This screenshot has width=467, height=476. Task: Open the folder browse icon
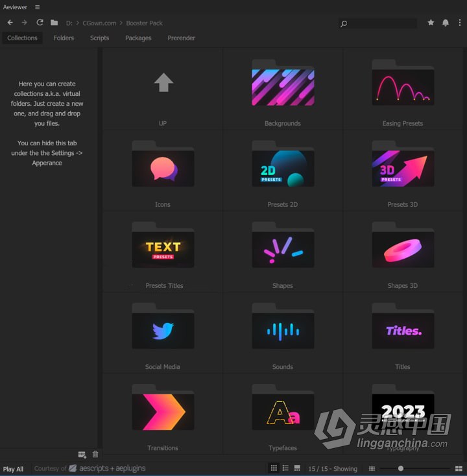coord(54,23)
